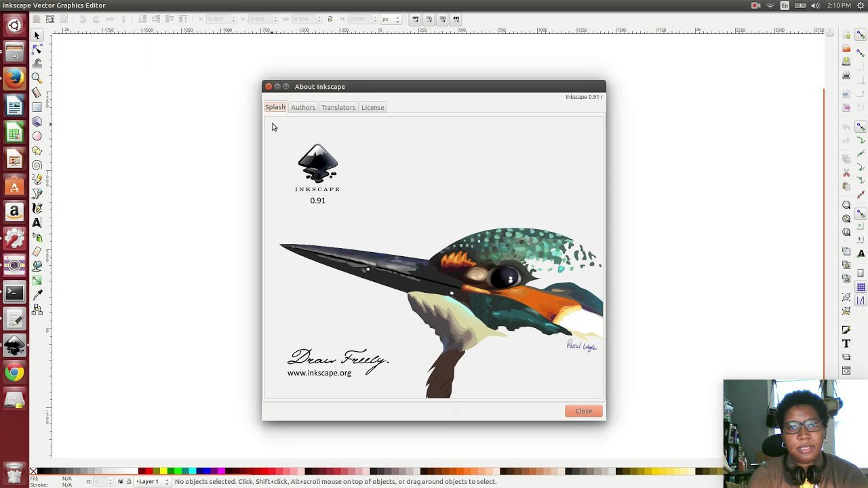Select the Calligraphy tool
Screen dimensions: 868x488
click(37, 209)
